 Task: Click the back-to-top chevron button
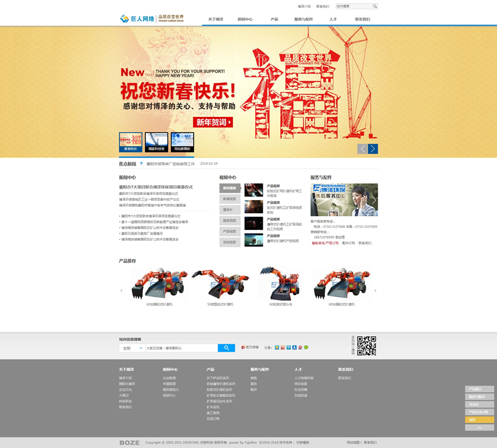(x=480, y=427)
